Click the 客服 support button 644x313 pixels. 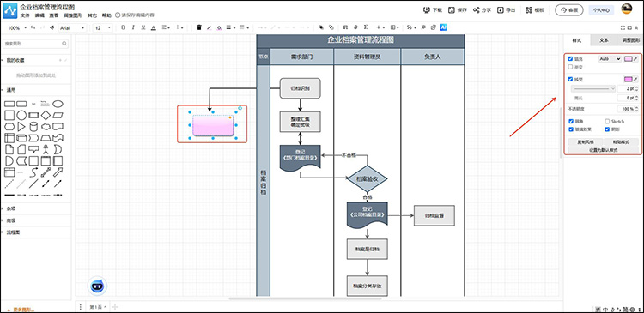tap(568, 10)
